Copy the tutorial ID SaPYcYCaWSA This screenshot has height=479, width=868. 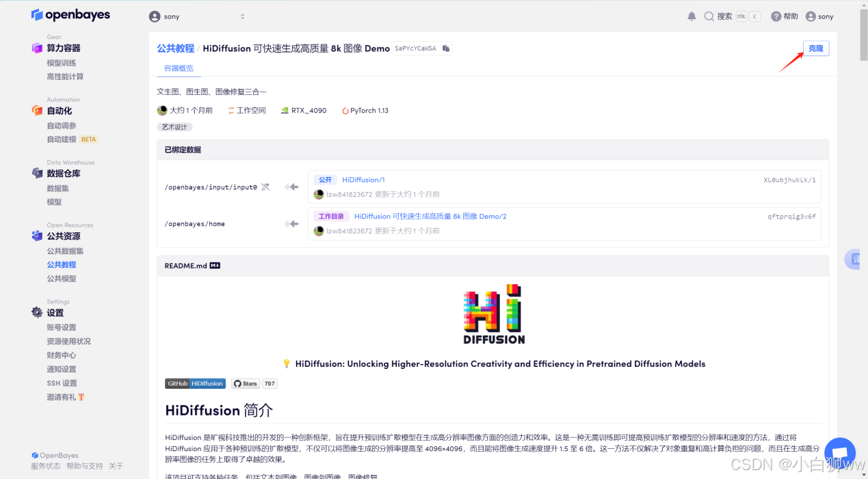446,49
